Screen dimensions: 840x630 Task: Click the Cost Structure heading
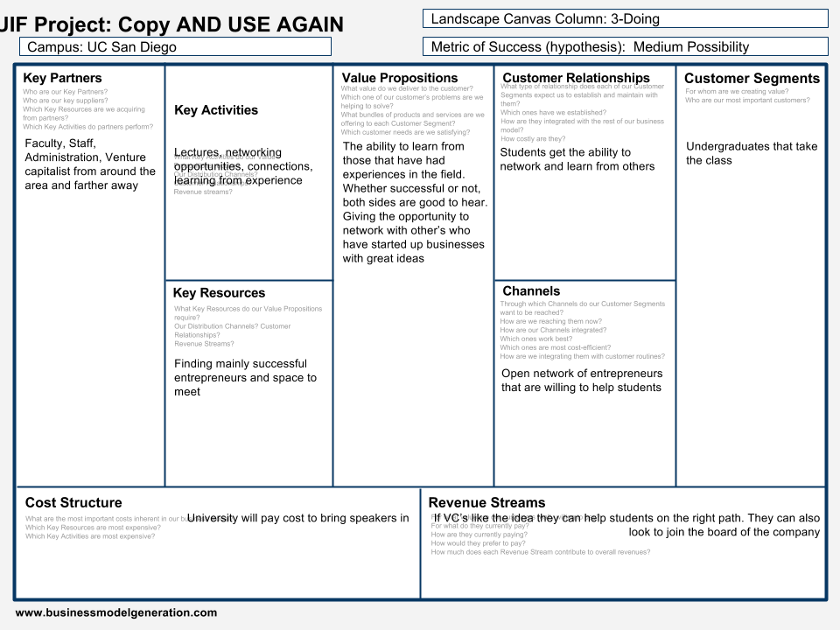click(x=73, y=502)
